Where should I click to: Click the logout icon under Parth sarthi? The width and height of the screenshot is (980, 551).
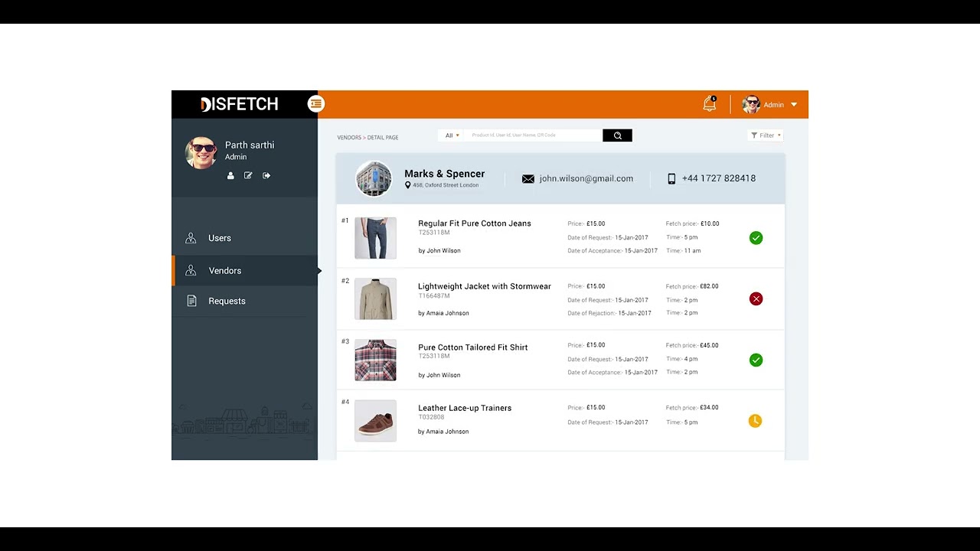(266, 175)
